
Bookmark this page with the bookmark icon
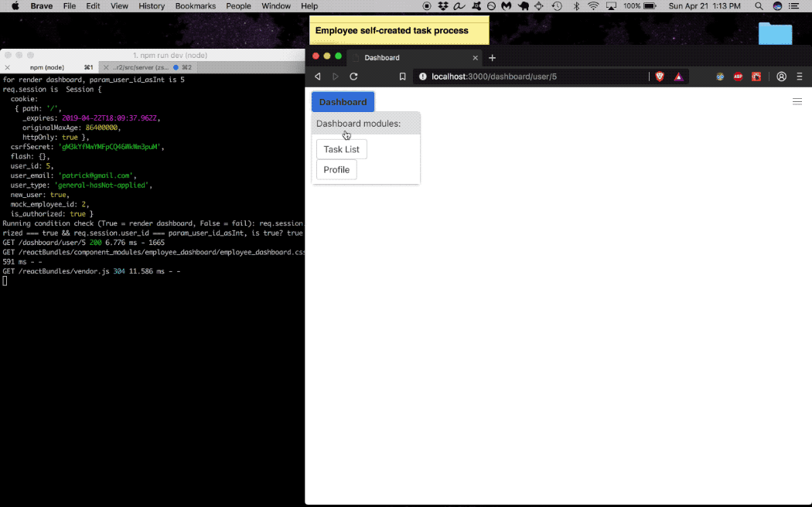click(x=402, y=77)
